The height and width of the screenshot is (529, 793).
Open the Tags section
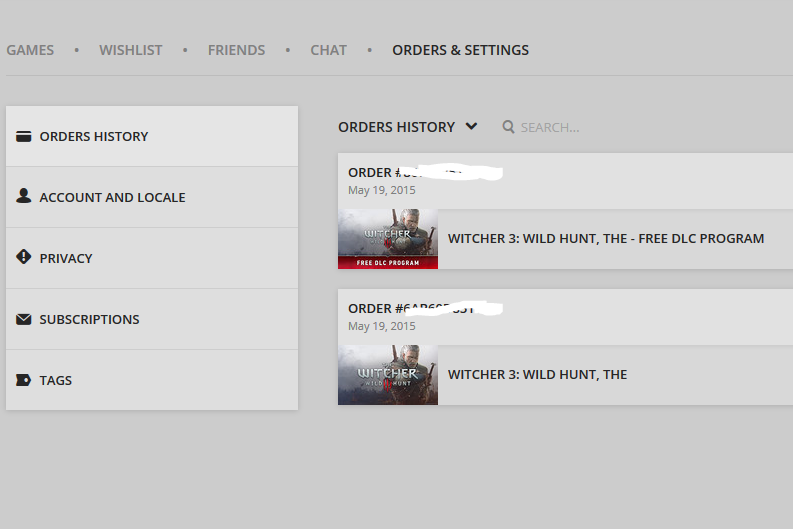pos(152,380)
